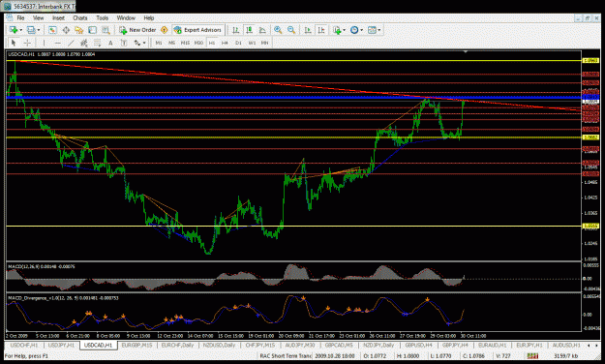Open the Periods clock icon
Screen dimensions: 605x364
click(x=354, y=30)
